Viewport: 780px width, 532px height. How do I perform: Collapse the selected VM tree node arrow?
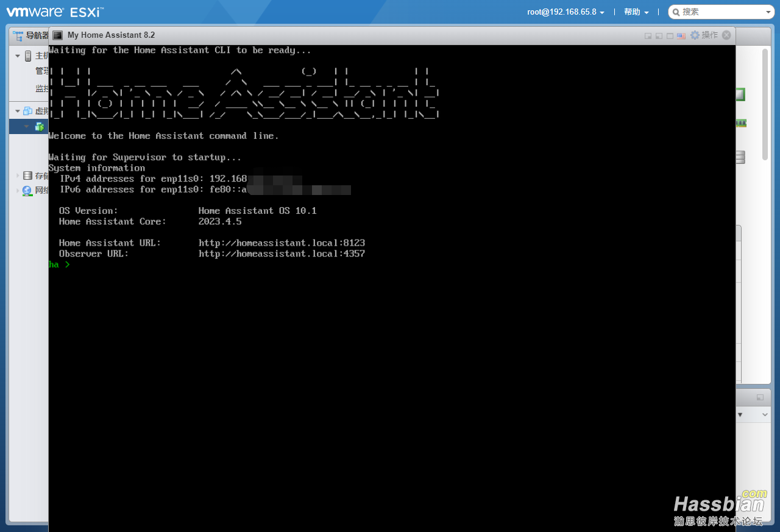click(x=27, y=127)
